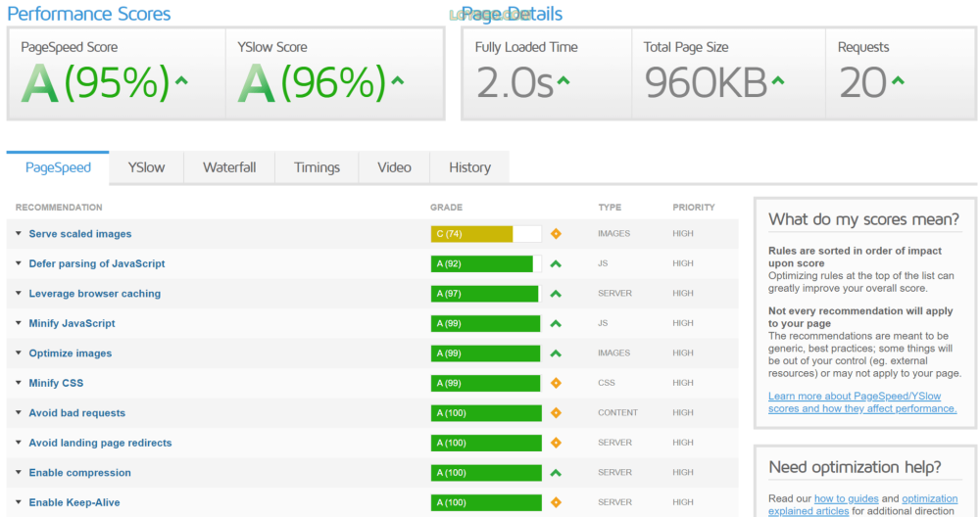This screenshot has height=517, width=980.
Task: Click the orange diamond icon for Enable Keep-Alive
Action: point(556,502)
